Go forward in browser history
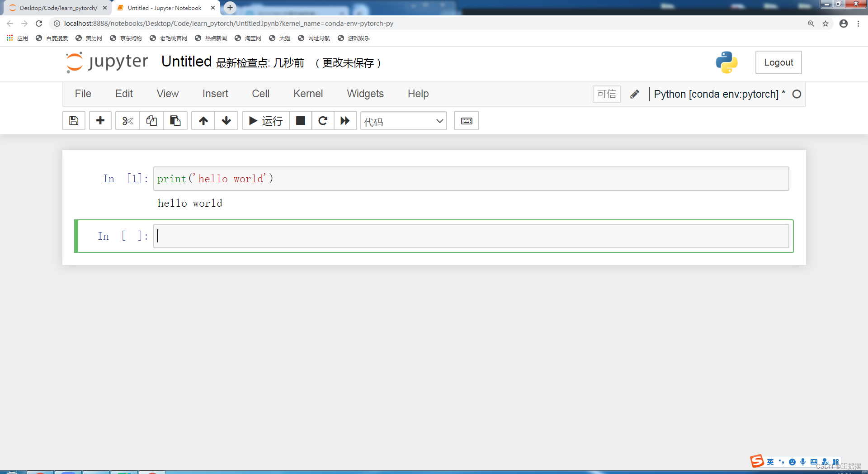868x474 pixels. (x=24, y=24)
